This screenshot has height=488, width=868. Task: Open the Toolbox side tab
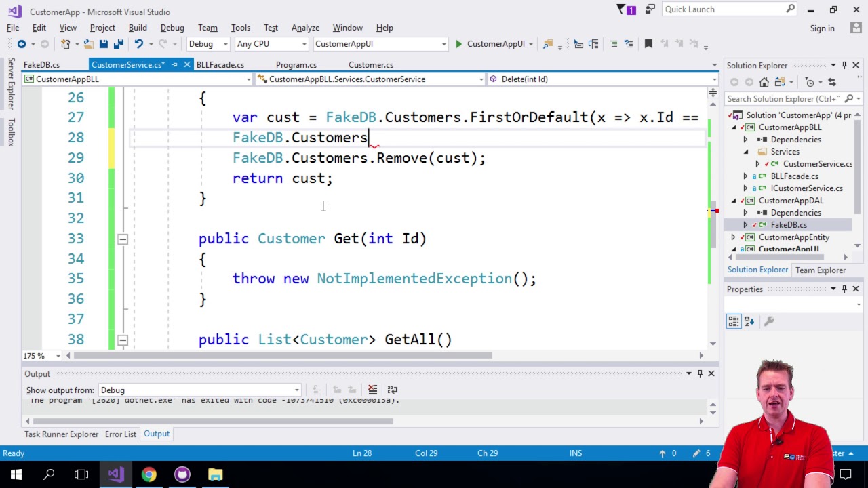click(x=11, y=132)
